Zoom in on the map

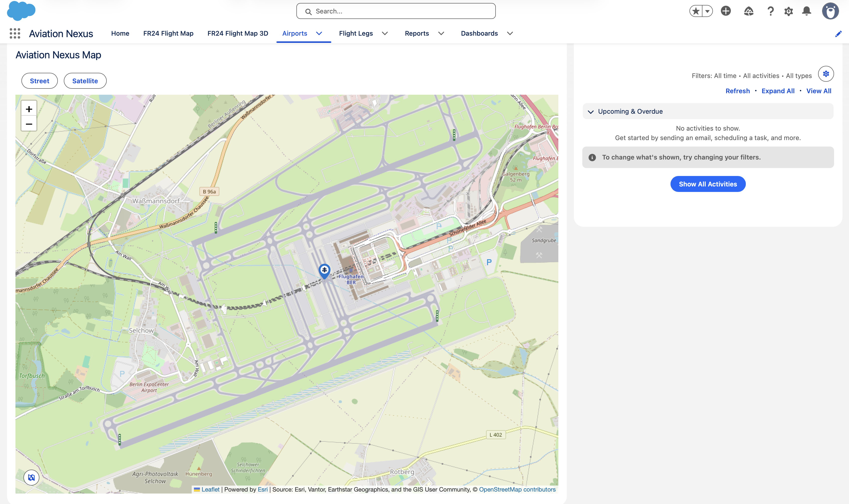coord(29,109)
